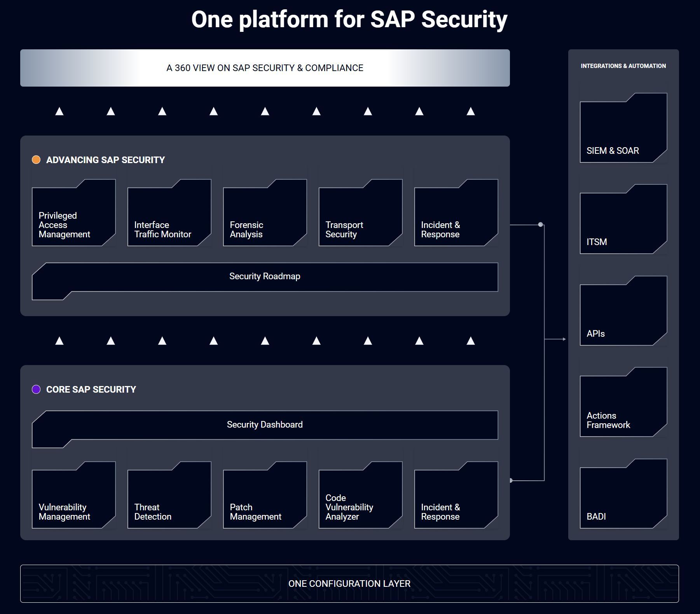The image size is (700, 614).
Task: Open the Forensic Analysis card
Action: click(265, 212)
